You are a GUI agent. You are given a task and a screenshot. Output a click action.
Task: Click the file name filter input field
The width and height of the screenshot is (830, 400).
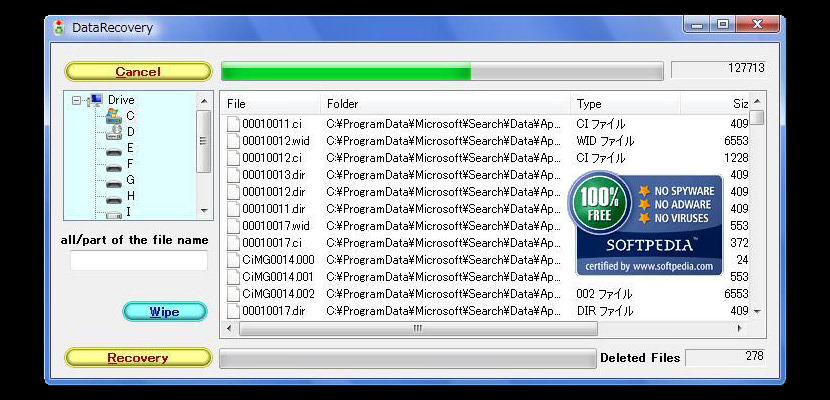tap(139, 260)
